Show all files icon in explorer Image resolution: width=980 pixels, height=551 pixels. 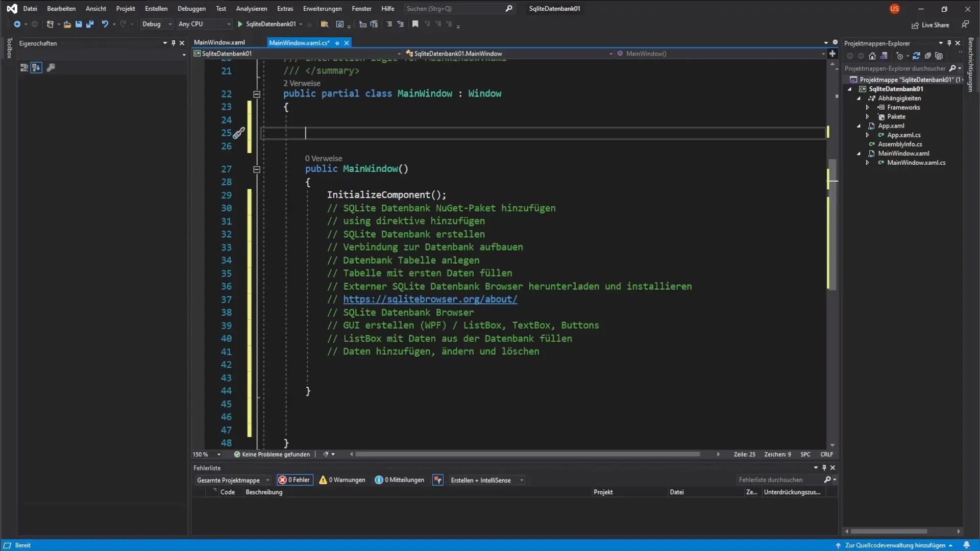[x=939, y=56]
